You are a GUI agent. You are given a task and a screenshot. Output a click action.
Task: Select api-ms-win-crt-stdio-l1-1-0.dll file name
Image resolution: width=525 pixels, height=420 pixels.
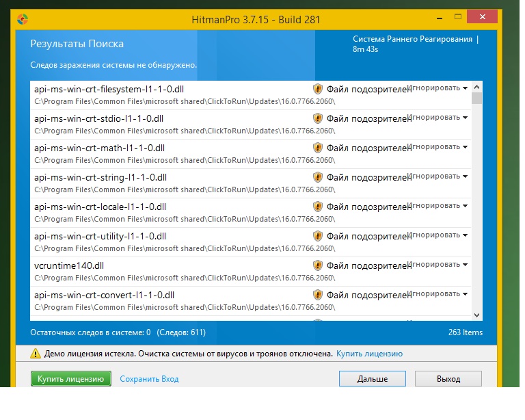pos(98,118)
